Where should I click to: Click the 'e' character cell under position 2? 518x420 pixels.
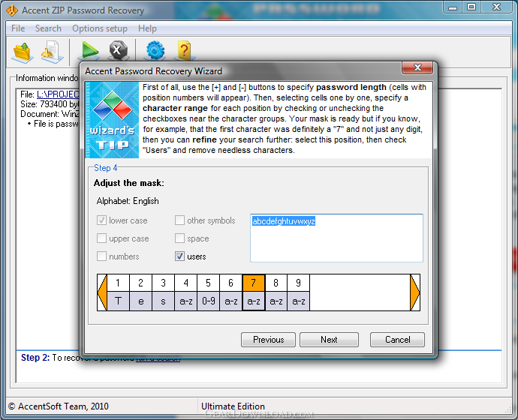pos(140,301)
